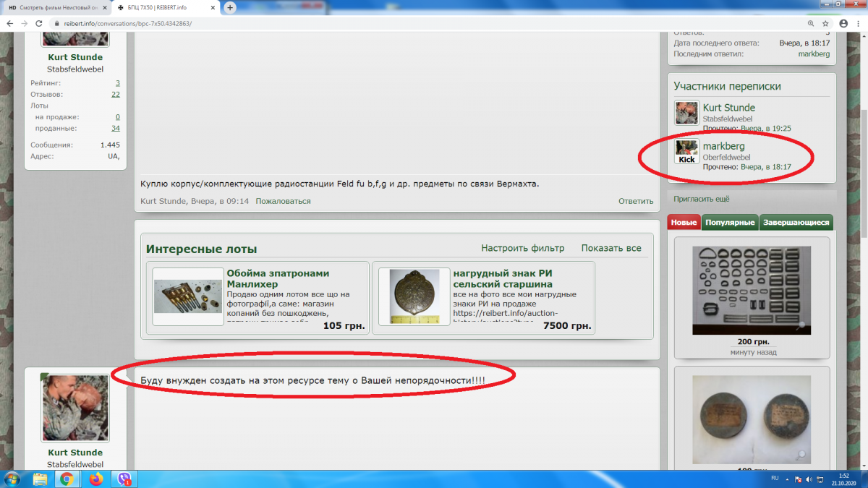Viewport: 868px width, 488px height.
Task: Open File Explorer from taskbar
Action: [x=41, y=478]
